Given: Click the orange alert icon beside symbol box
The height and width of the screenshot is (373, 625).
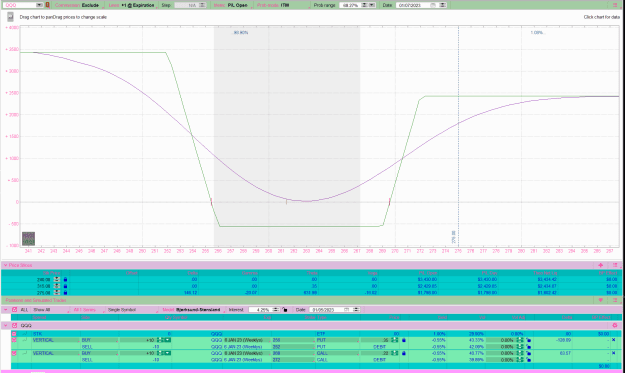Looking at the screenshot, I should click(47, 5).
